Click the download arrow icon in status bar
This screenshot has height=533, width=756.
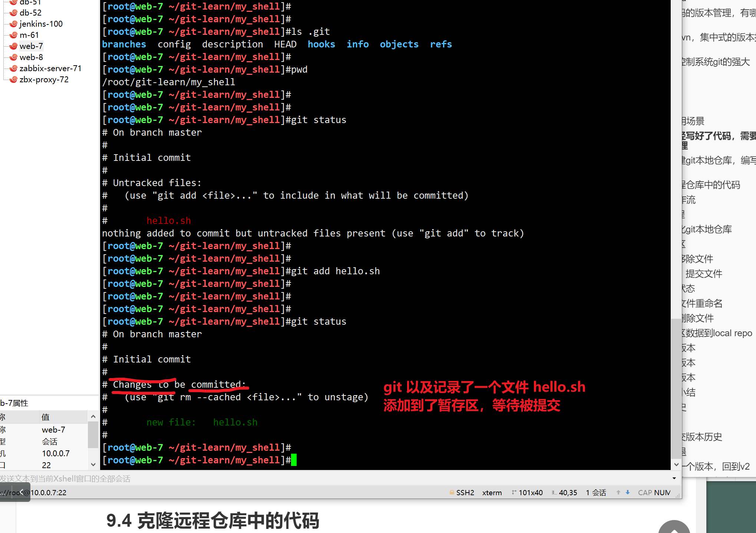[x=627, y=492]
